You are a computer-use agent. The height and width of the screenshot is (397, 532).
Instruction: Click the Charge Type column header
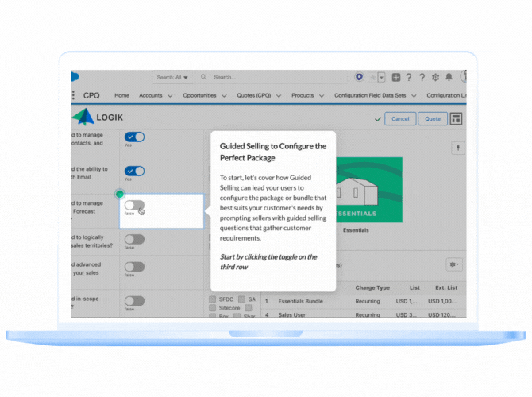(x=372, y=287)
